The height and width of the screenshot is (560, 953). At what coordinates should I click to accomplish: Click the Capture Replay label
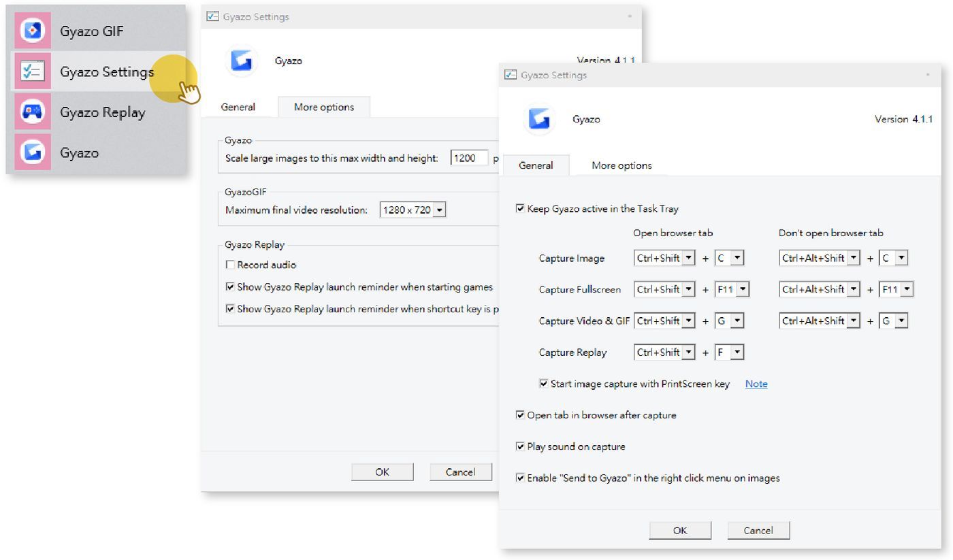coord(572,352)
